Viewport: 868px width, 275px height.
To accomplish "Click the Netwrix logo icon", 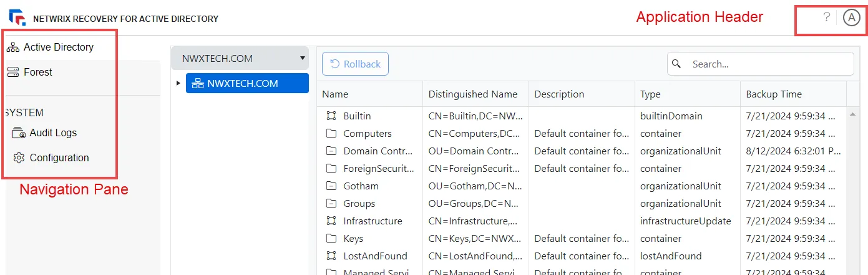I will pyautogui.click(x=18, y=17).
